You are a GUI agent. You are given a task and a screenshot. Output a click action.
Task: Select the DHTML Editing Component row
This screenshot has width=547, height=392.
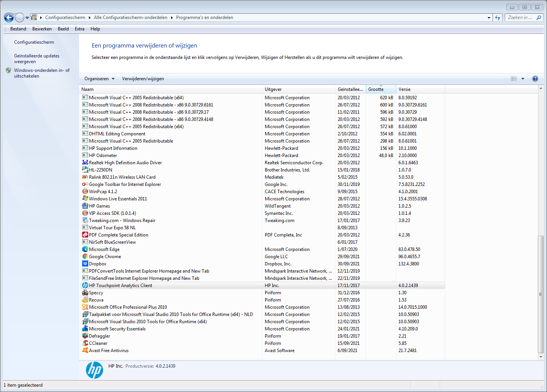point(263,134)
